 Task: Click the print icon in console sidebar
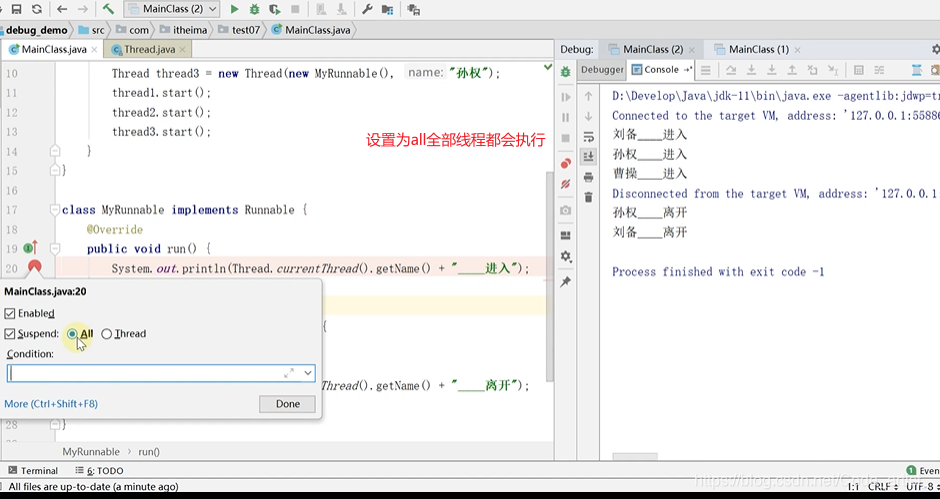589,177
